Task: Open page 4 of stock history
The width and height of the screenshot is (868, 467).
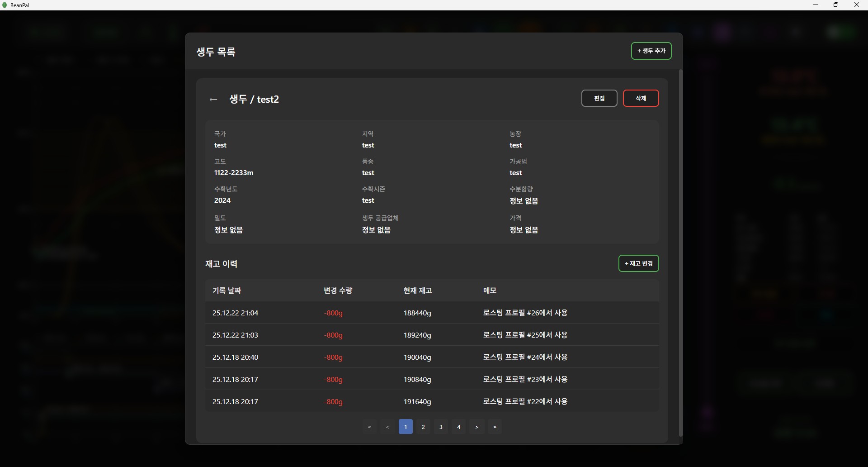Action: pos(459,427)
